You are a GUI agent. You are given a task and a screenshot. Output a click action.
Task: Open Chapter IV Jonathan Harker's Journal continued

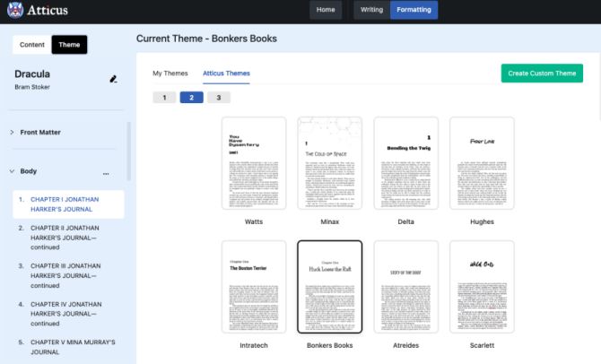(68, 314)
